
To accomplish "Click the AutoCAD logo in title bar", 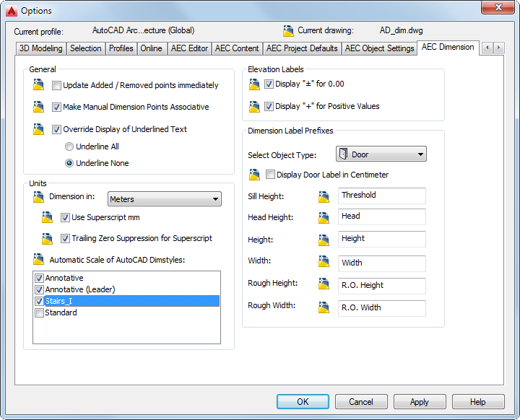I will click(12, 11).
